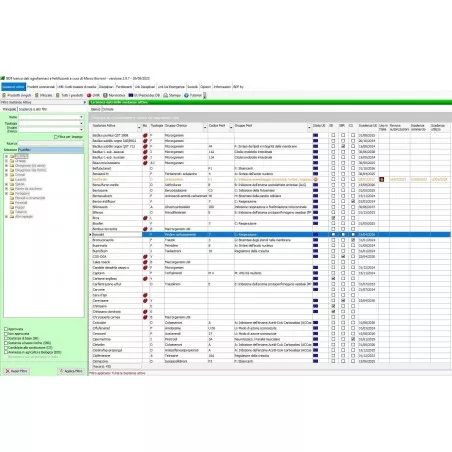Tick the Approvata checkbox
Viewport: 452px width, 452px height.
(6, 329)
